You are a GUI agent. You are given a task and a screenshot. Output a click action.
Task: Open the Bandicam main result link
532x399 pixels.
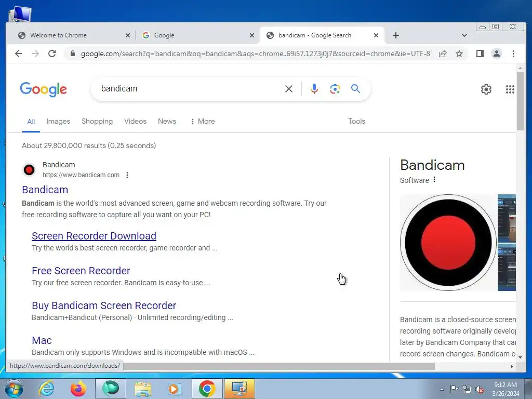click(x=45, y=190)
